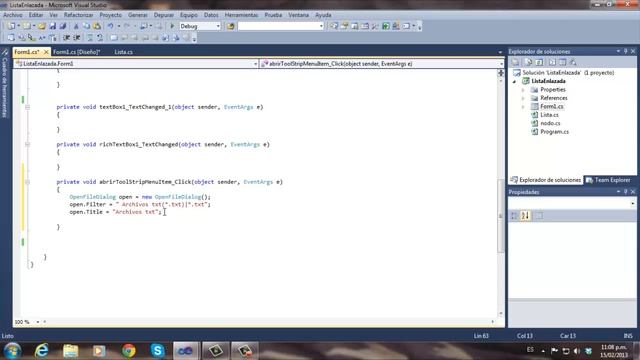Screen dimensions: 640x360
Task: Collapse the ListaEnlazada project node
Action: click(x=515, y=81)
